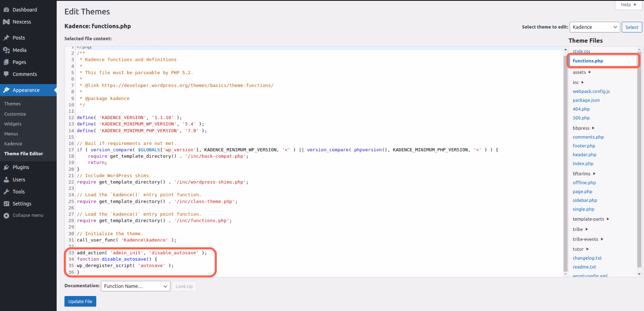Switch to the Customize menu item
The height and width of the screenshot is (311, 644).
[x=15, y=114]
